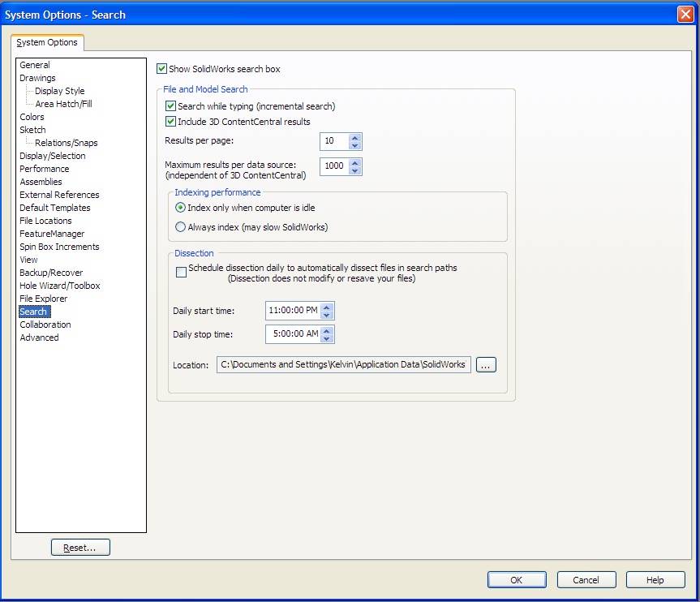The width and height of the screenshot is (700, 602).
Task: Open View options category
Action: click(28, 260)
